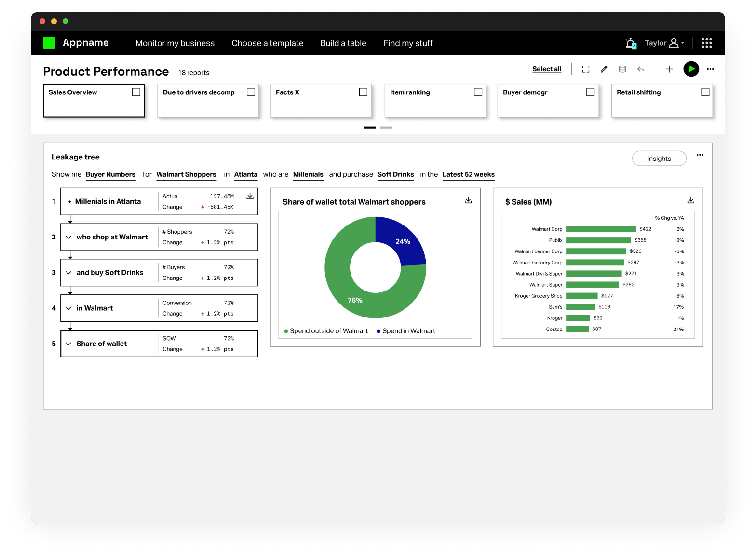
Task: Open the Monitor my business menu
Action: 175,43
